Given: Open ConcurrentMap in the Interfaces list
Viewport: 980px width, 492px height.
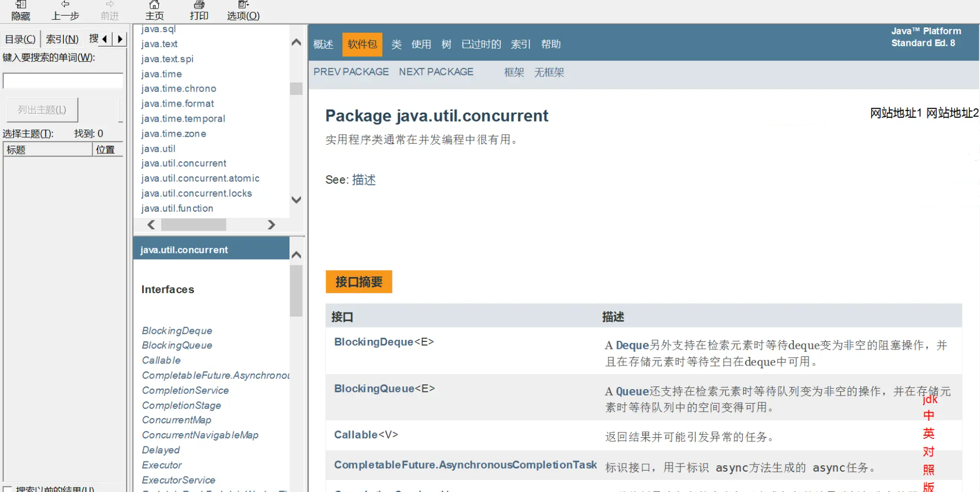Looking at the screenshot, I should coord(176,420).
